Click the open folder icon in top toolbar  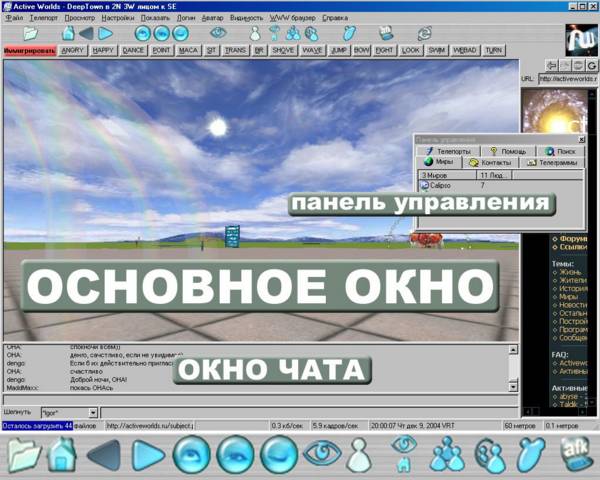pos(30,33)
